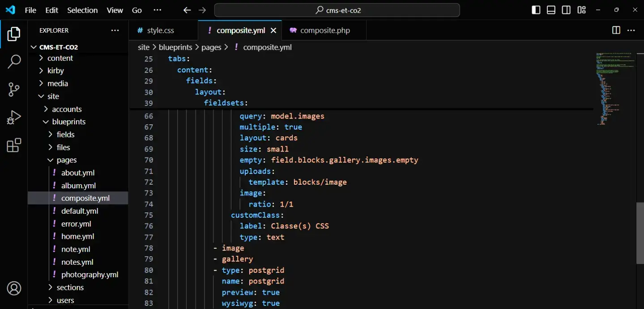Expand the accounts folder
Screen dimensions: 644x309
click(x=78, y=109)
